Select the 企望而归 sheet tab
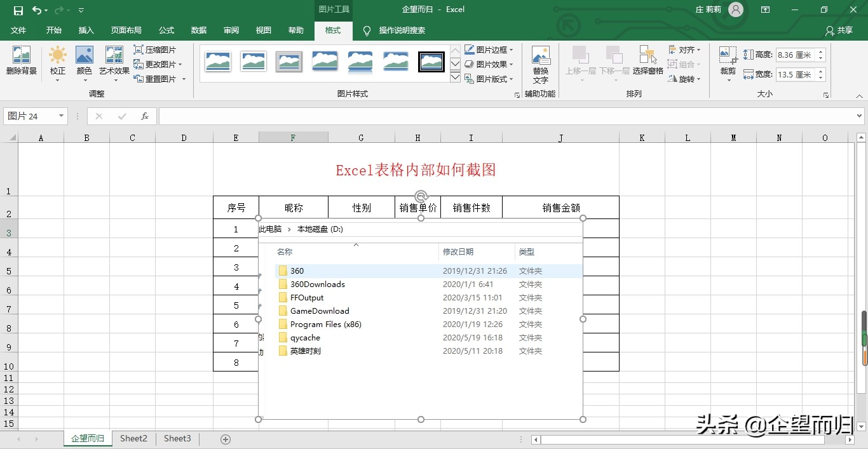The image size is (868, 449). (88, 438)
